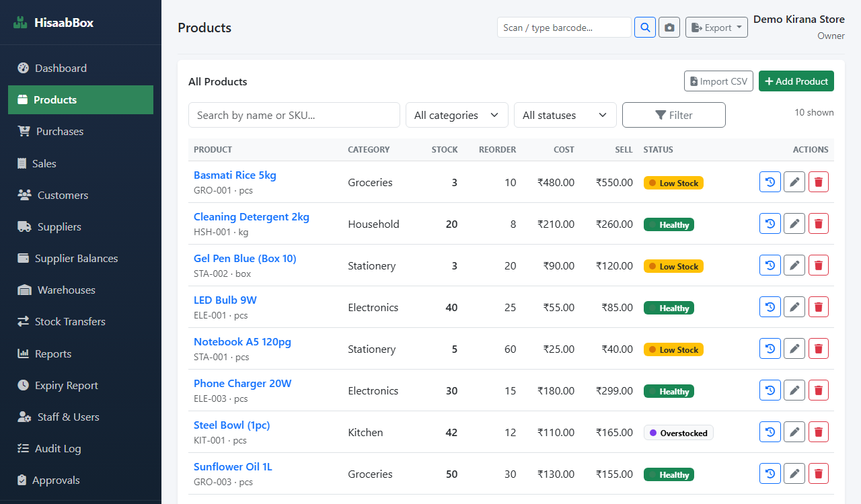Click the Add Product button
The image size is (861, 504).
[796, 81]
